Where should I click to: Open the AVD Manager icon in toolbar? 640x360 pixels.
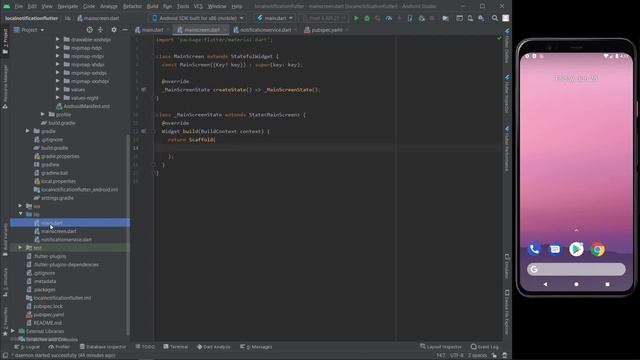pyautogui.click(x=470, y=18)
